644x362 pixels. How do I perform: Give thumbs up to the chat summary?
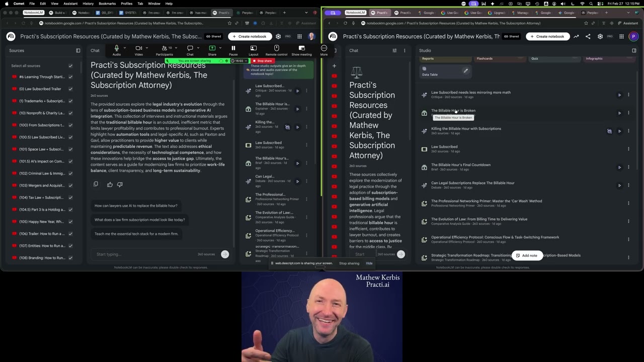click(x=110, y=184)
